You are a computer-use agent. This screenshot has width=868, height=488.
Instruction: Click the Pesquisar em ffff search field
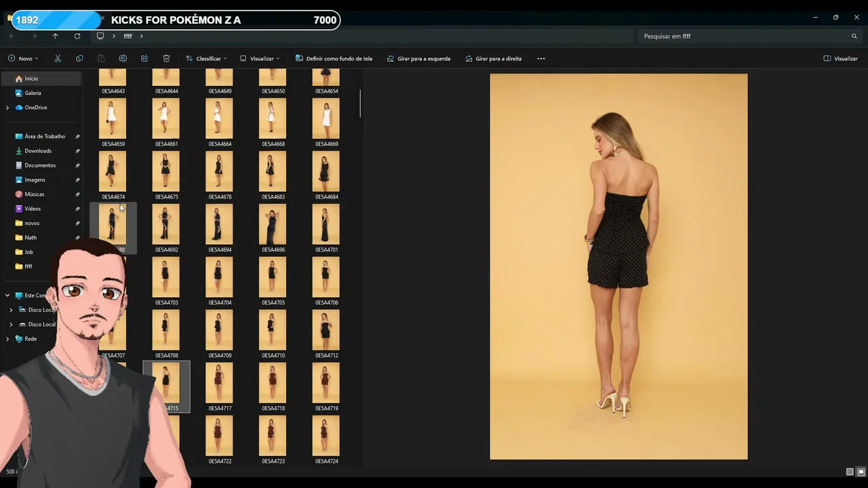tap(751, 36)
